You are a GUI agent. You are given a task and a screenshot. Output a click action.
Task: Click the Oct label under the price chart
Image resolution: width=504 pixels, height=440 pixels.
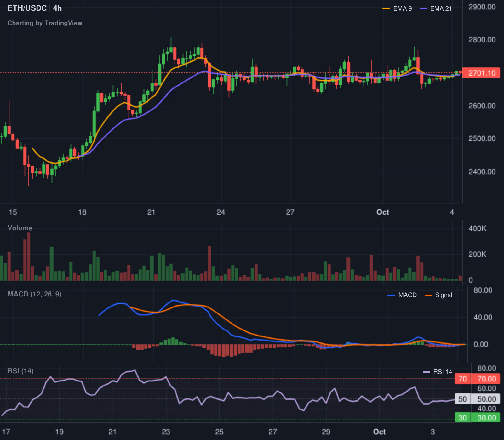[x=383, y=212]
